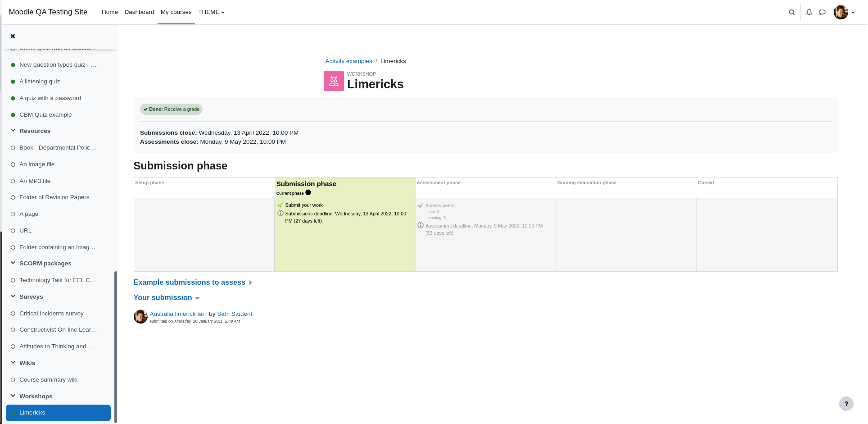
Task: Open Folder of Revision Papers
Action: [54, 197]
